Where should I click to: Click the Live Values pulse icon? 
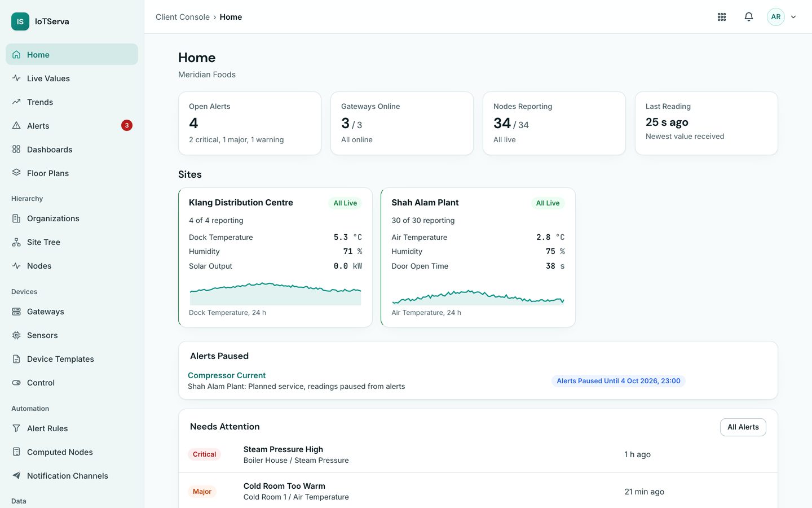click(16, 78)
